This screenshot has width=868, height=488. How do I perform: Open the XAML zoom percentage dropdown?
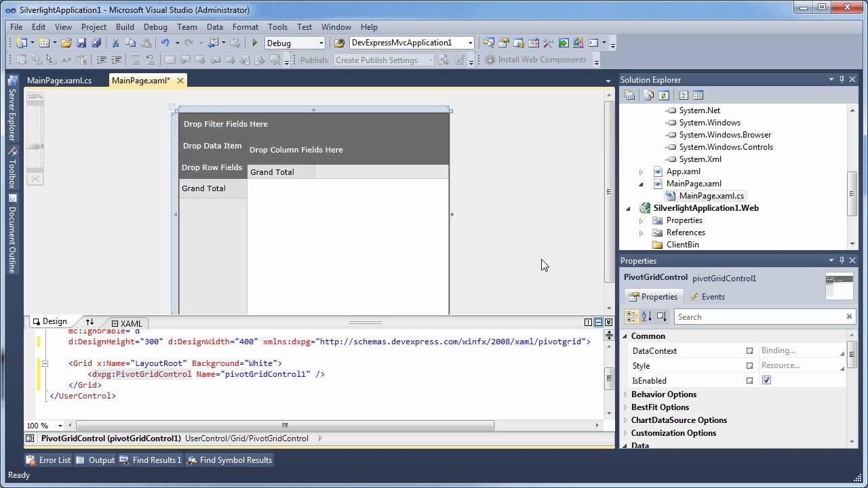pos(60,426)
